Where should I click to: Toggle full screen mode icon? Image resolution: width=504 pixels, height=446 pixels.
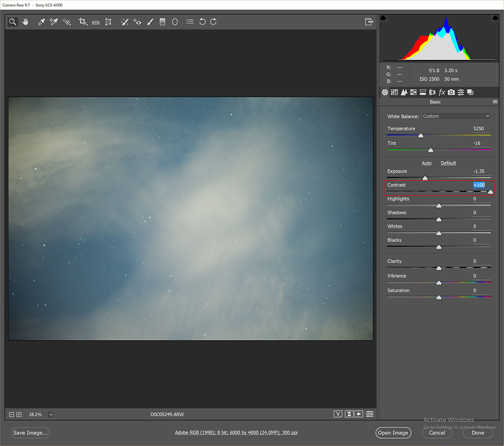pos(369,22)
